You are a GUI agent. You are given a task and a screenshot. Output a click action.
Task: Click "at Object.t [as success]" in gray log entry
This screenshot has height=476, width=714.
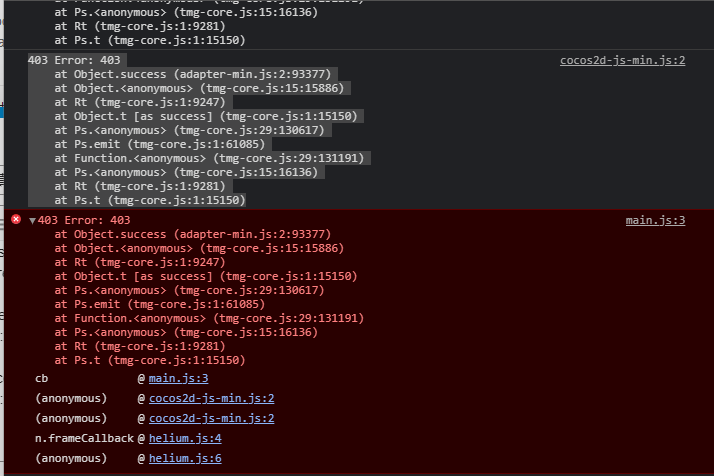[x=206, y=116]
